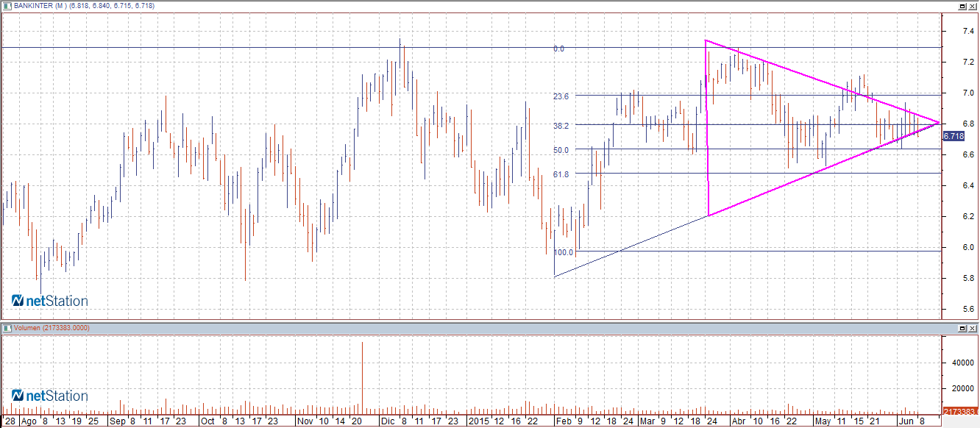Select the BANKINTER (M.) title text
Viewport: 980px width, 428px height.
click(x=41, y=6)
